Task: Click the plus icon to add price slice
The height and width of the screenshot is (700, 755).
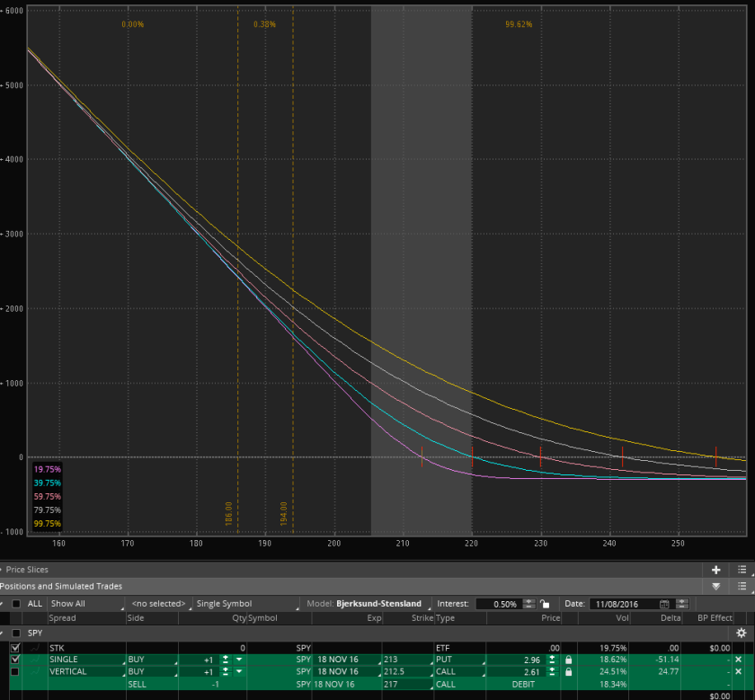Action: point(716,570)
